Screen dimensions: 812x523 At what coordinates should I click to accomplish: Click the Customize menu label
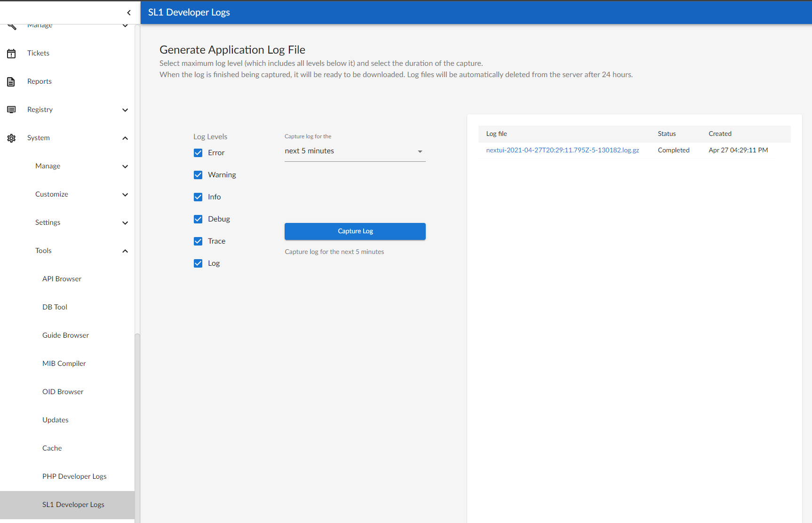(x=52, y=194)
